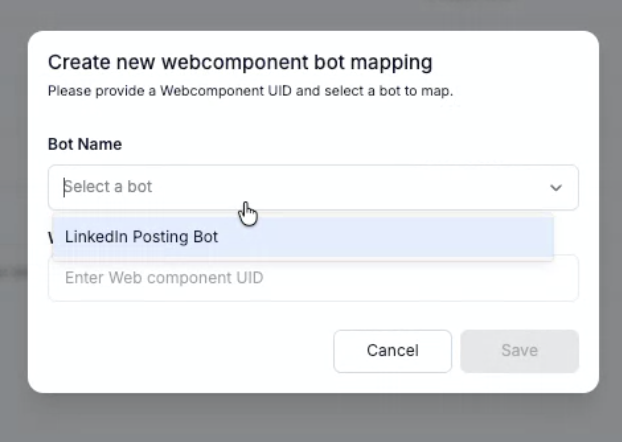Save the webcomponent bot mapping
The height and width of the screenshot is (442, 622).
click(519, 351)
